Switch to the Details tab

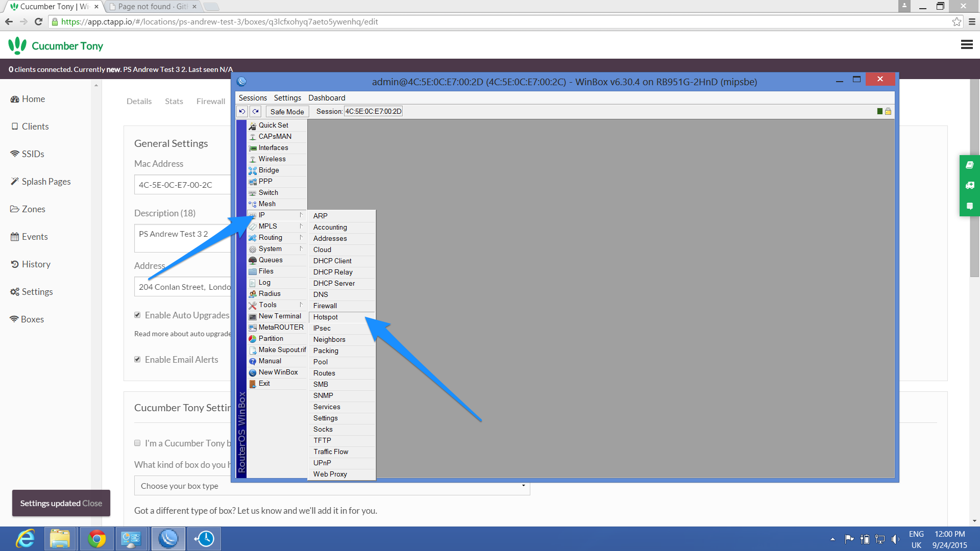pyautogui.click(x=139, y=101)
